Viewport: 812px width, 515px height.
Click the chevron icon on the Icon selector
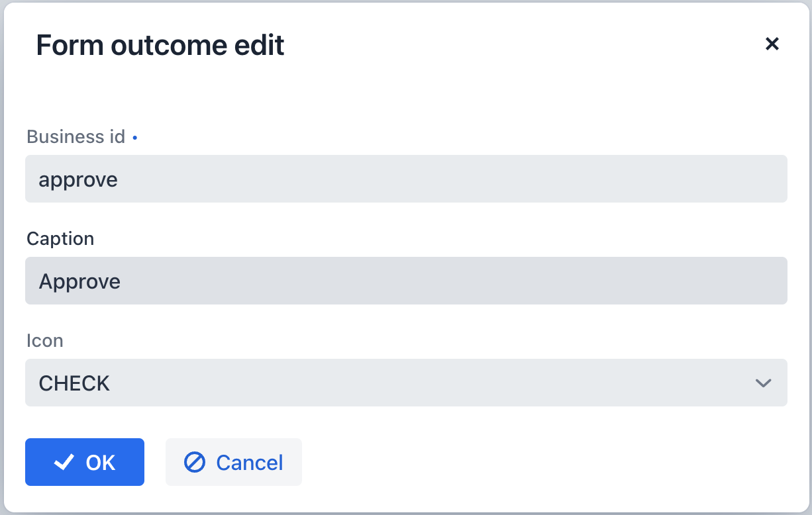pyautogui.click(x=763, y=383)
